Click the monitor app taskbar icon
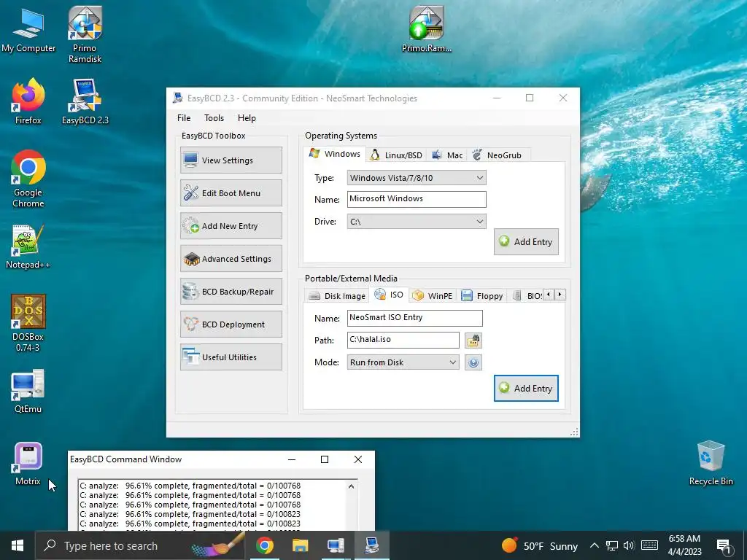The width and height of the screenshot is (747, 560). (336, 545)
